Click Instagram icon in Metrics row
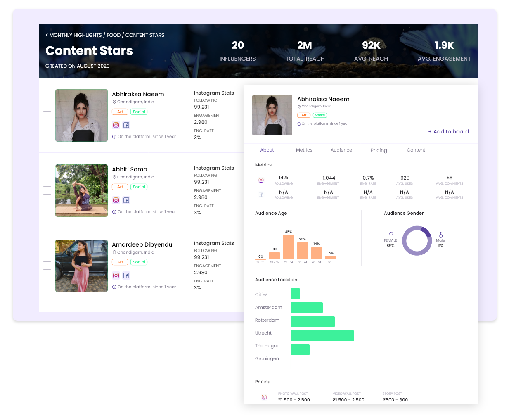 [261, 180]
